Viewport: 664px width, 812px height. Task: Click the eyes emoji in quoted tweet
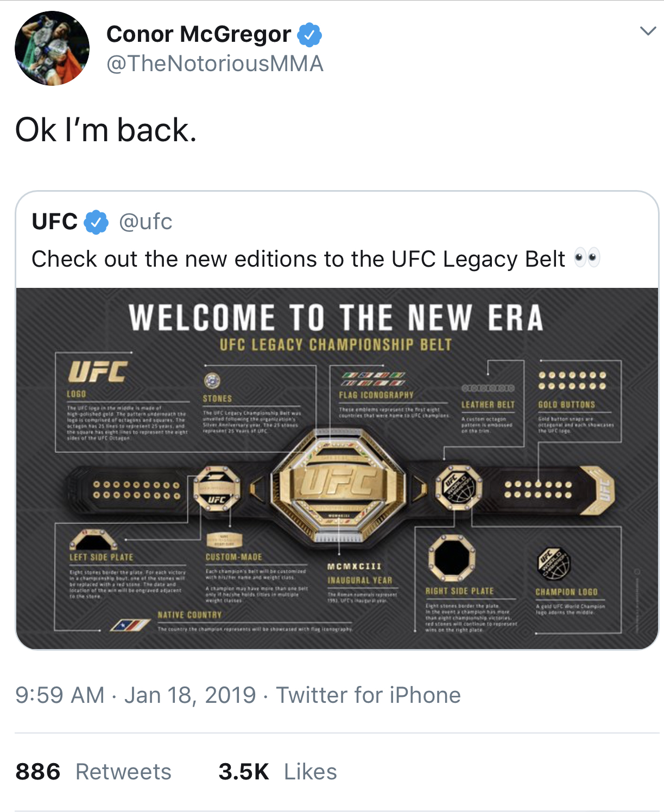click(587, 259)
